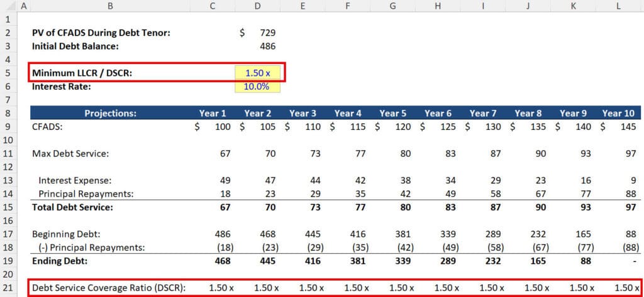This screenshot has height=297, width=644.
Task: Select Year 3 CFADS value 110
Action: [x=313, y=127]
